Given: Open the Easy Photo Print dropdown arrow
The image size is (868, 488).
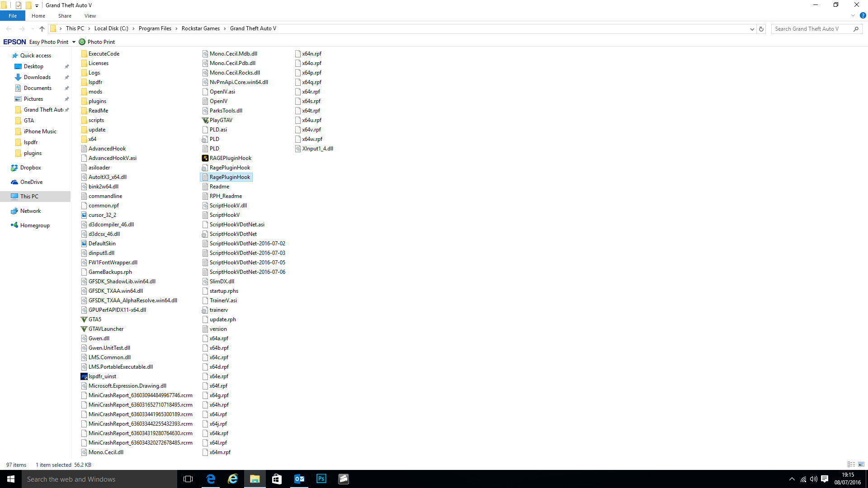Looking at the screenshot, I should point(74,42).
